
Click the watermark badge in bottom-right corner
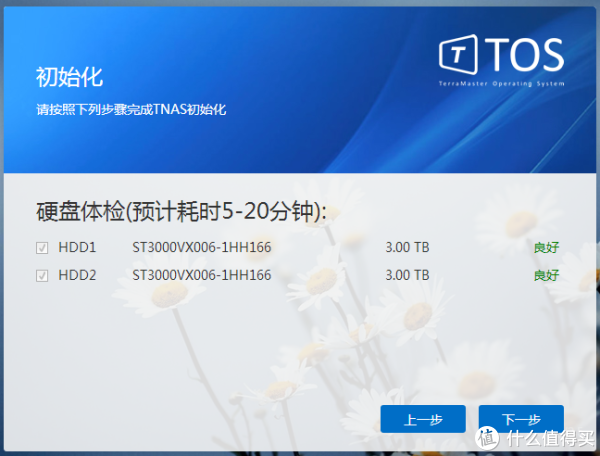tap(485, 437)
